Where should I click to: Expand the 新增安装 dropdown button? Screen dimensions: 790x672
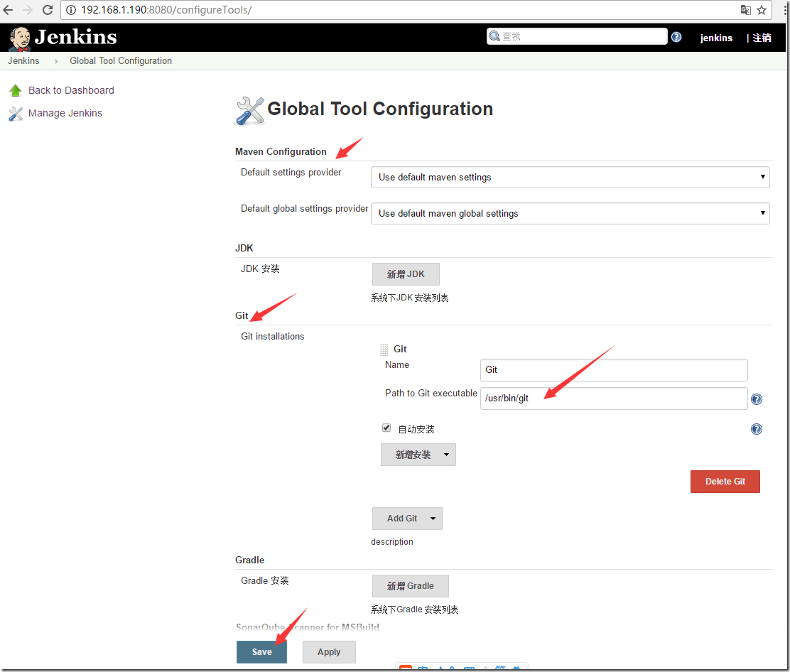click(418, 455)
